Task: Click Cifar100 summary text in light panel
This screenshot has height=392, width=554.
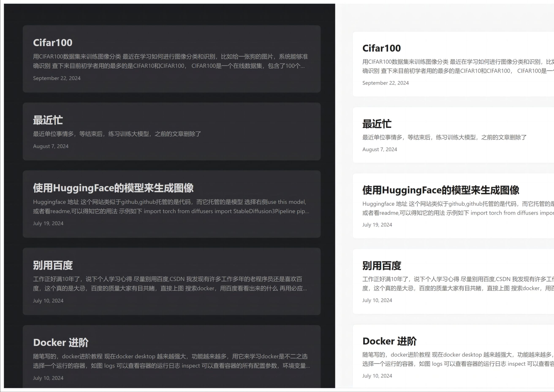Action: point(458,66)
